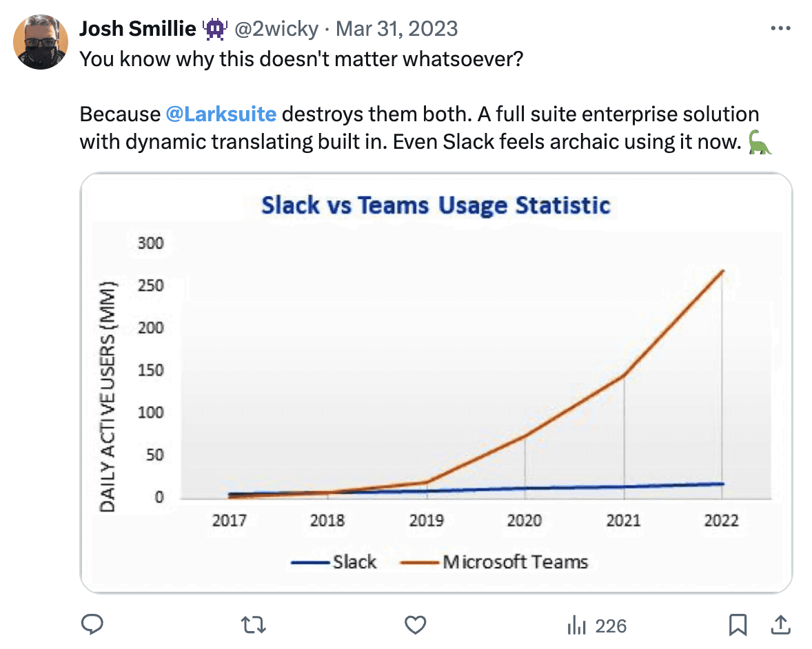Bookmark the tweet using the bookmark icon
Image resolution: width=812 pixels, height=649 pixels.
(738, 625)
